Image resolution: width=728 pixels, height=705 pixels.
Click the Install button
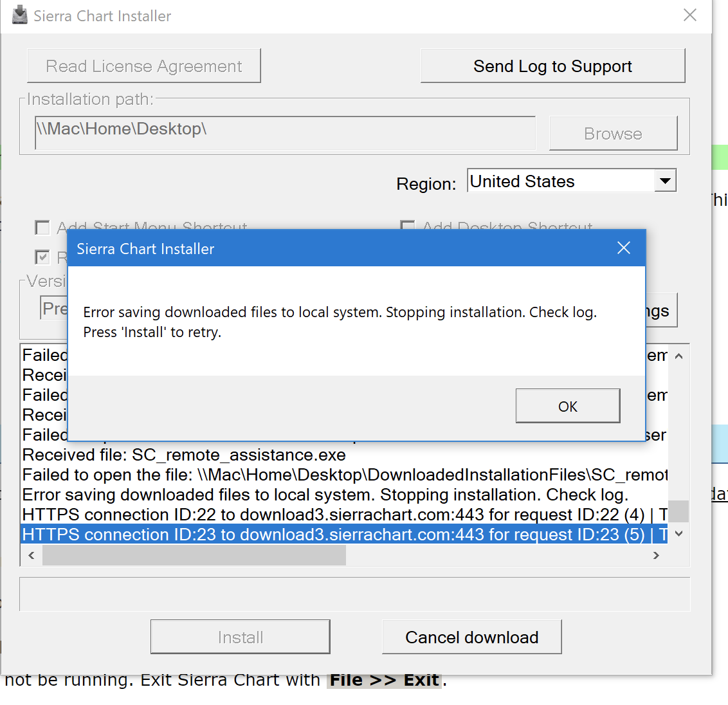pos(240,637)
